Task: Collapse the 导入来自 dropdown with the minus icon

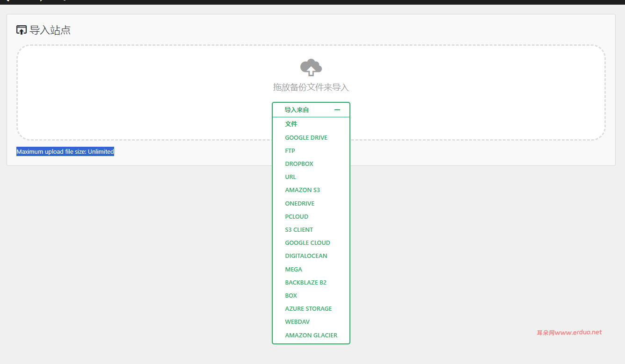Action: [x=337, y=110]
